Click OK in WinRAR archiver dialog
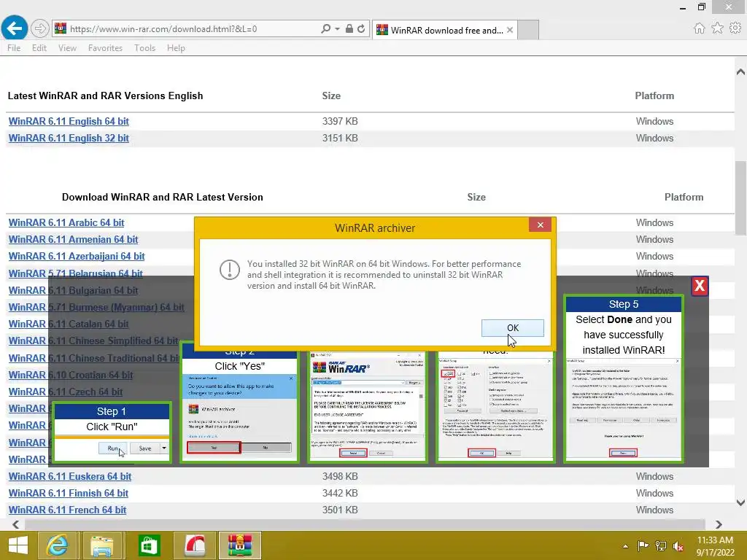 pos(513,328)
